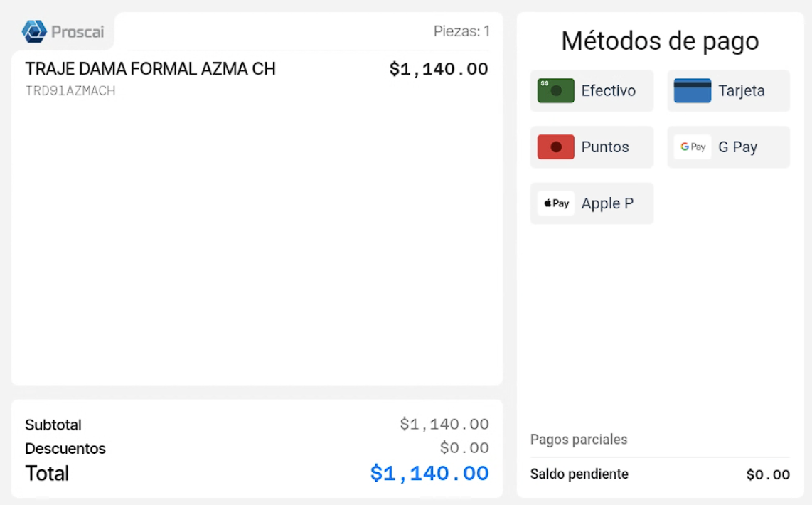Click the green cash icon for Efectivo
Viewport: 812px width, 505px height.
point(555,90)
